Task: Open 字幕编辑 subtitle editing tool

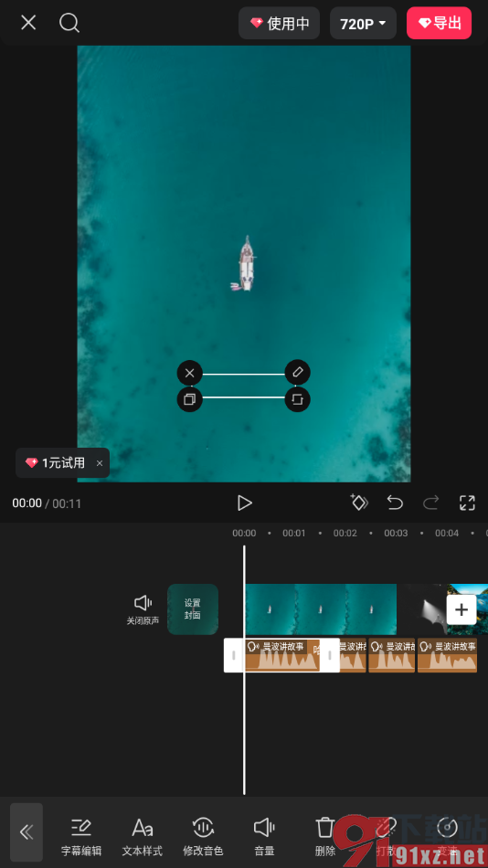Action: [80, 836]
